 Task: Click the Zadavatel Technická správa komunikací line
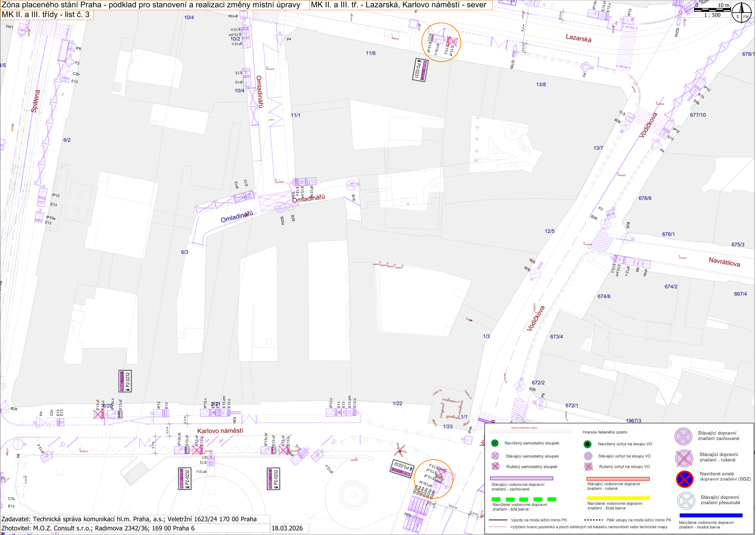[129, 519]
